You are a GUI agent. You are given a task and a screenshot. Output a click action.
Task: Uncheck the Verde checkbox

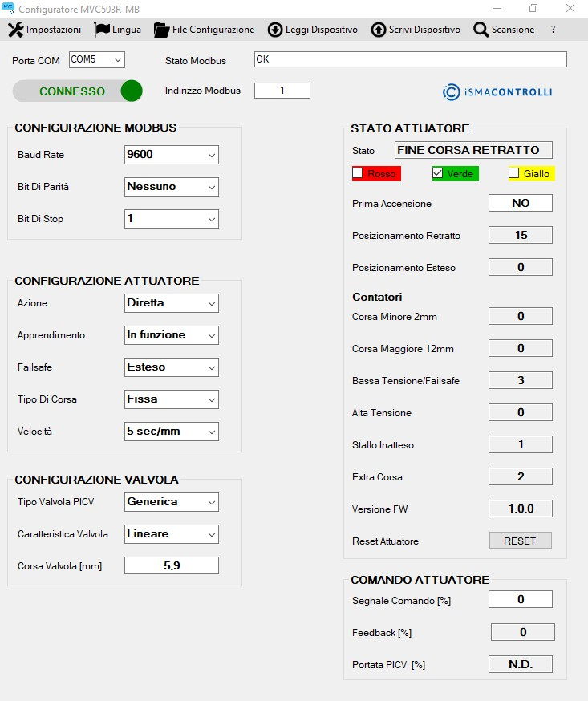(x=438, y=173)
